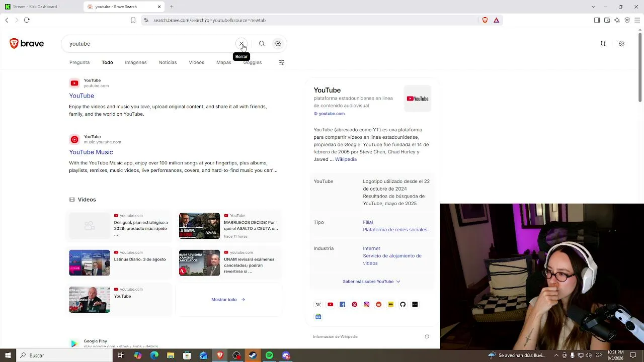Expand Saber más sobre YouTube
Screen dimensions: 644x362
pyautogui.click(x=371, y=282)
